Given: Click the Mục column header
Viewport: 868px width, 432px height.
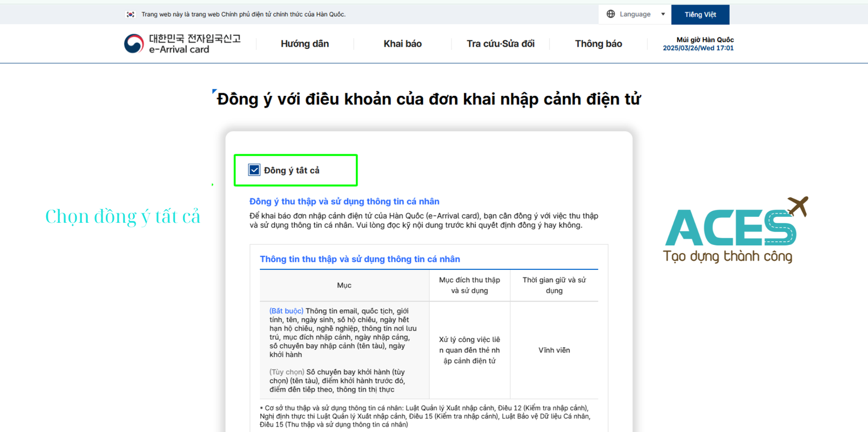Looking at the screenshot, I should click(x=344, y=285).
